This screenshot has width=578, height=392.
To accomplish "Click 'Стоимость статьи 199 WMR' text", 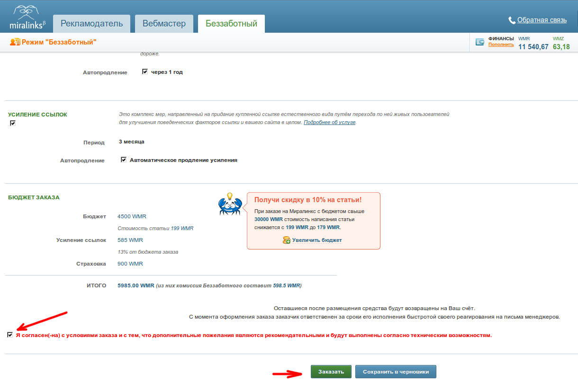I will pos(155,228).
